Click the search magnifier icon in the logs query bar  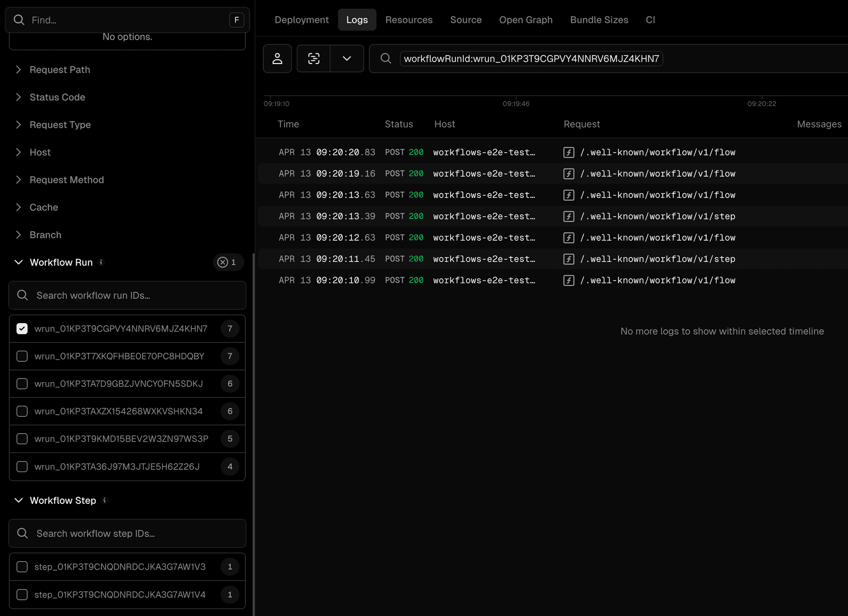coord(386,58)
